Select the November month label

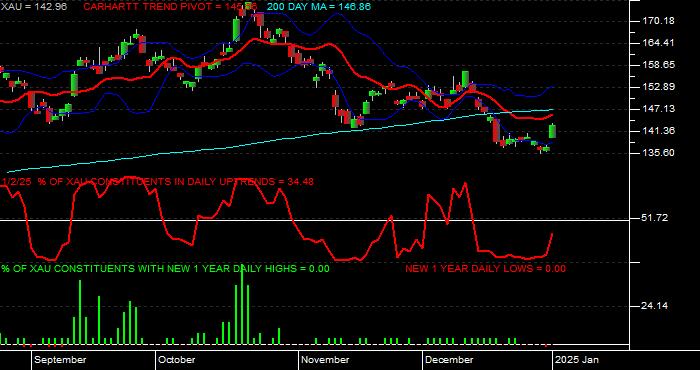(x=325, y=360)
